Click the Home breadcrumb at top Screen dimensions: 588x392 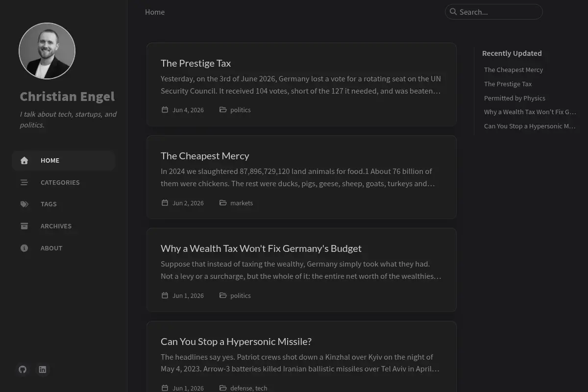coord(155,12)
